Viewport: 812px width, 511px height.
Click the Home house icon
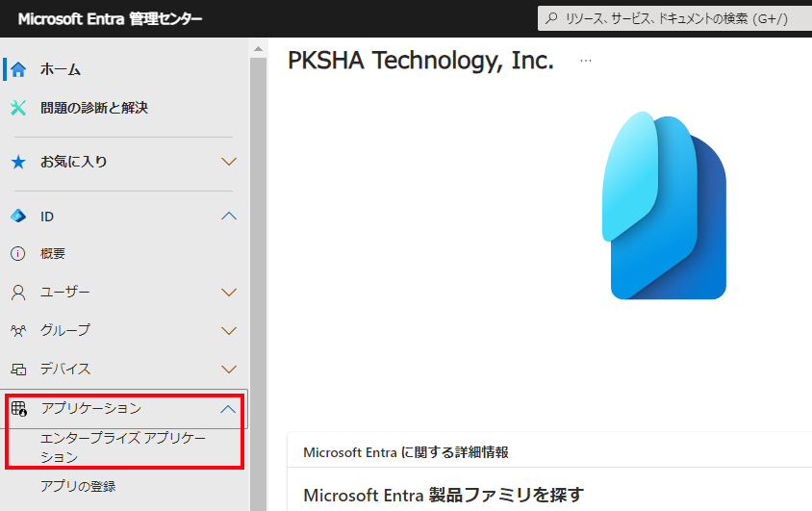pyautogui.click(x=18, y=69)
